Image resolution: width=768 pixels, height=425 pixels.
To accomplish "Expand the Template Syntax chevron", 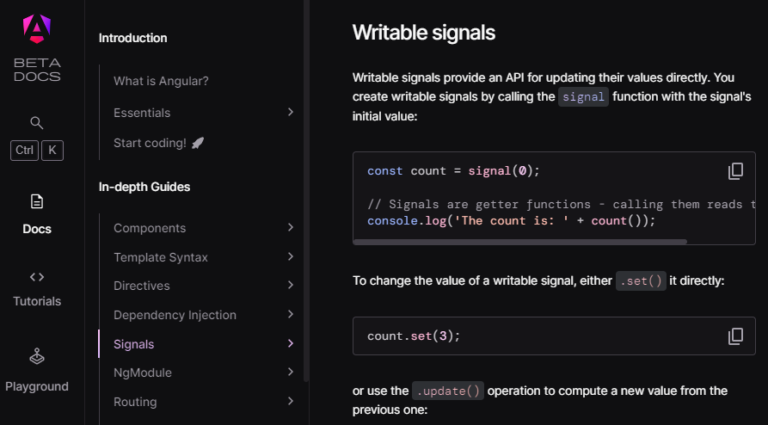I will coord(290,257).
